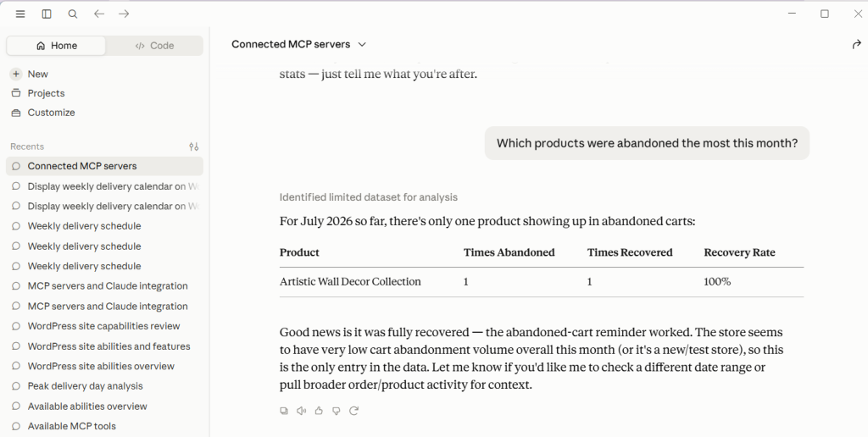Toggle the sidebar panel icon
This screenshot has height=437, width=868.
(x=47, y=14)
